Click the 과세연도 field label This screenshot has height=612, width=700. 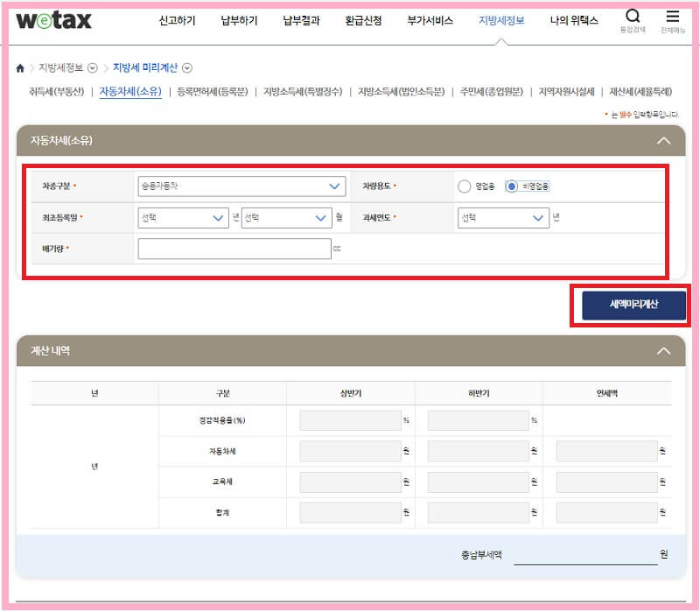[x=377, y=218]
